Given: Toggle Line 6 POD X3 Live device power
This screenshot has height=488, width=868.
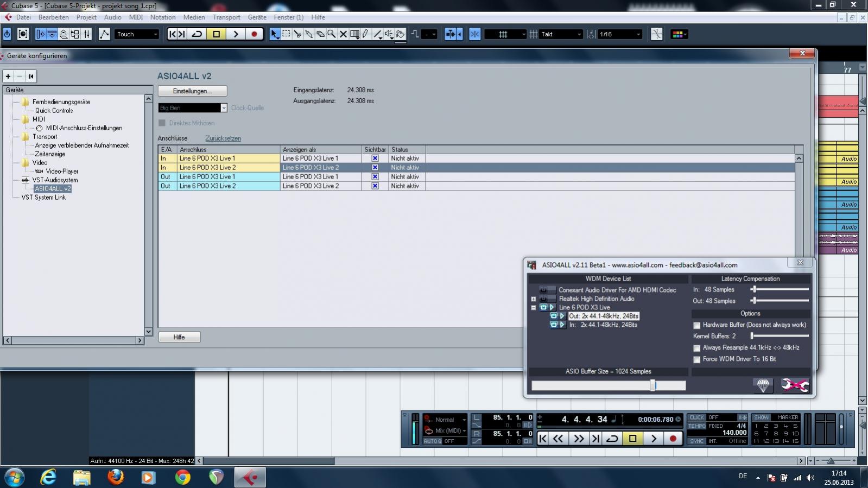Looking at the screenshot, I should coord(543,307).
